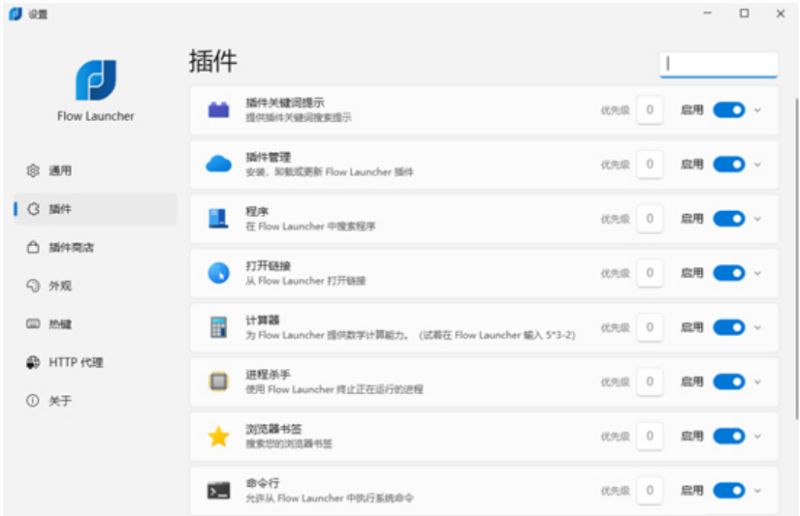Expand the 程序 plugin details arrow

click(x=758, y=218)
